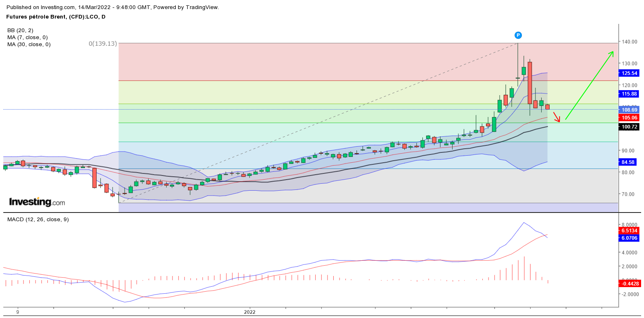Click the 125.54 upper band price tag
Screen dimensions: 644x318
[x=630, y=73]
